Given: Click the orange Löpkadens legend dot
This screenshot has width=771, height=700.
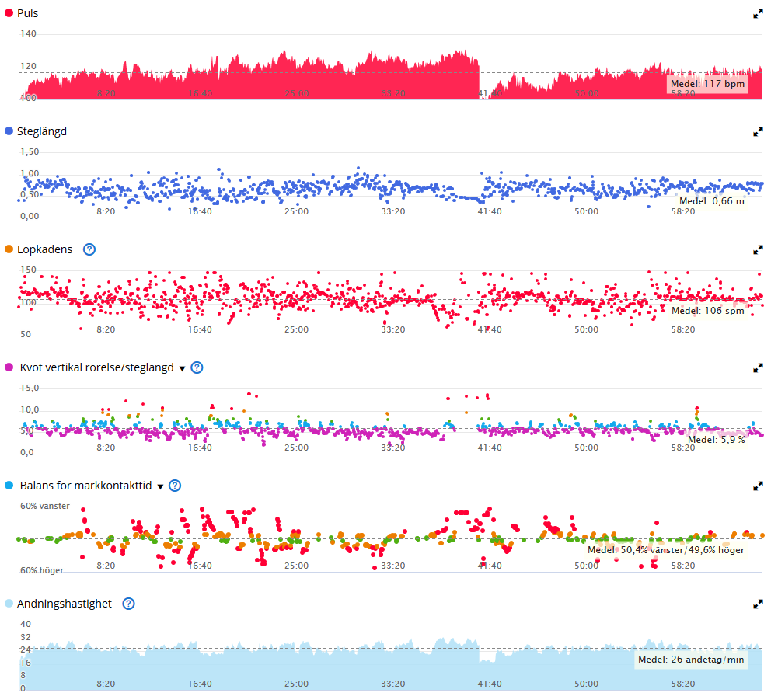Looking at the screenshot, I should [x=9, y=249].
